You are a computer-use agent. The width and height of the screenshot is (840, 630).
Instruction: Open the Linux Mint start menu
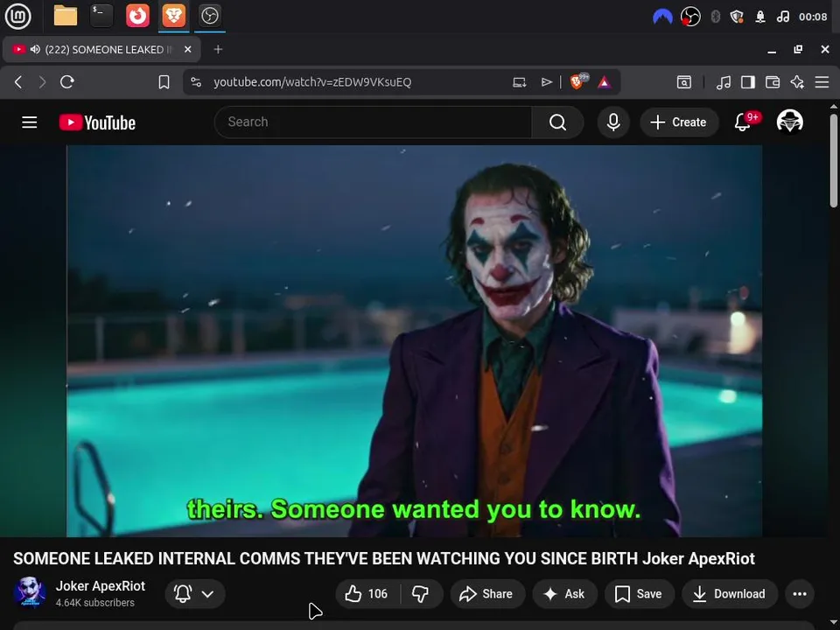17,16
